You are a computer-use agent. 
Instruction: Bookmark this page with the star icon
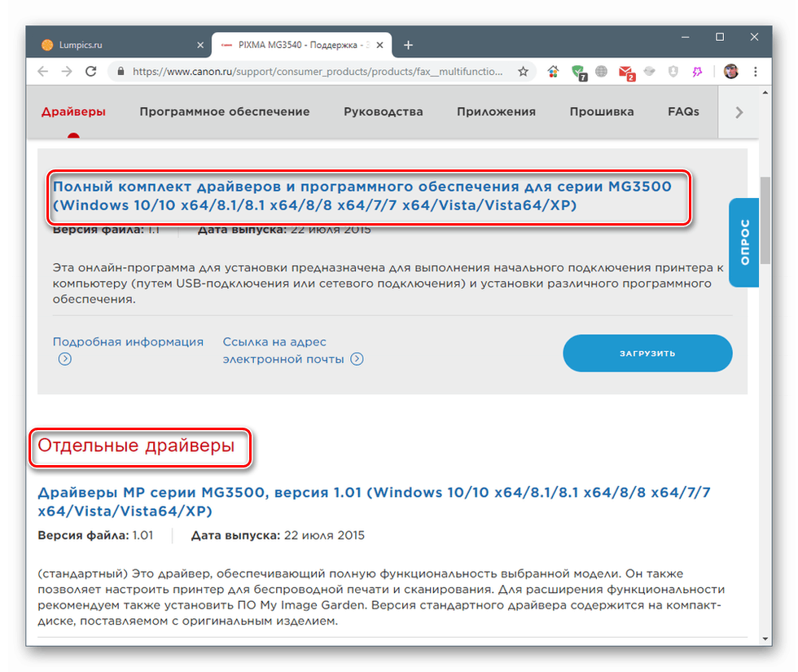[x=523, y=72]
